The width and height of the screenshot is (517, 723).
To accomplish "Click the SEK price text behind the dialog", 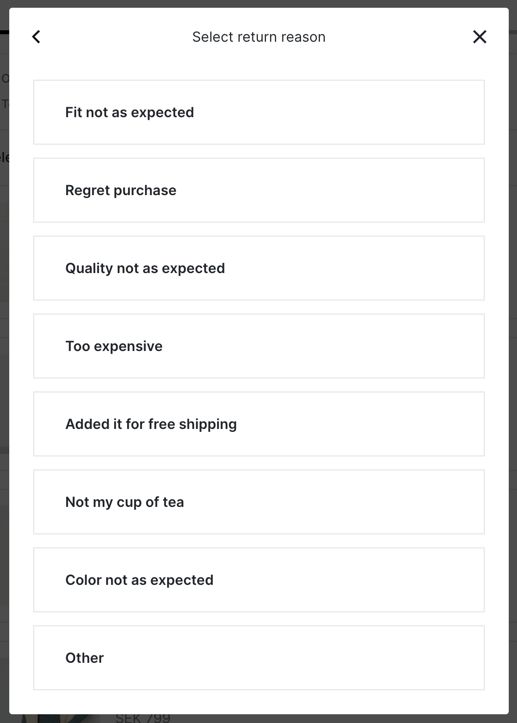I will pyautogui.click(x=143, y=718).
